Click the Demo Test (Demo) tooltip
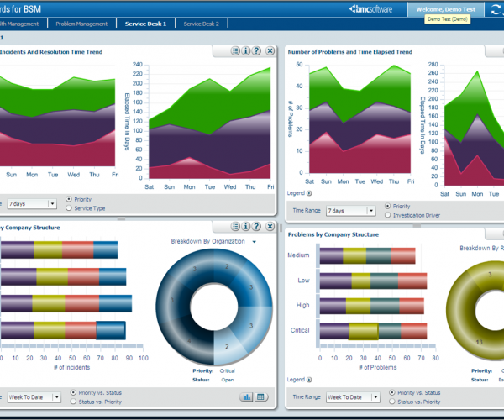This screenshot has width=504, height=420. click(448, 19)
